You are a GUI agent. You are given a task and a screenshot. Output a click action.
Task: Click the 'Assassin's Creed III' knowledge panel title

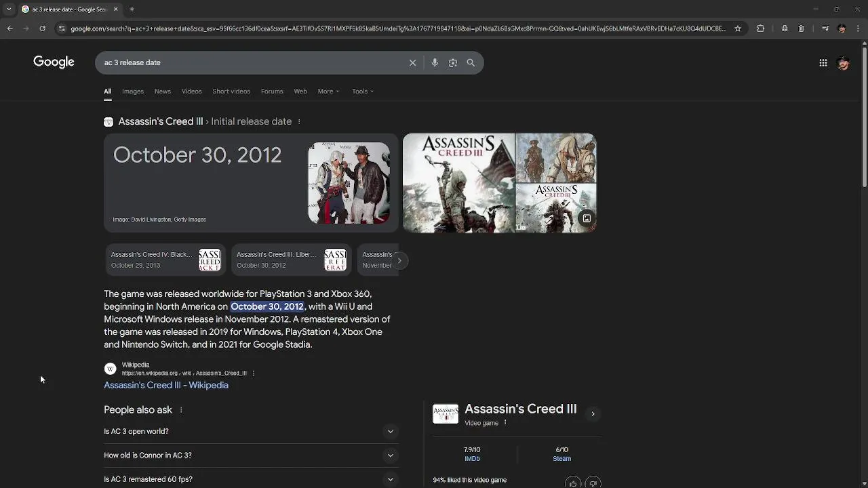(x=521, y=409)
